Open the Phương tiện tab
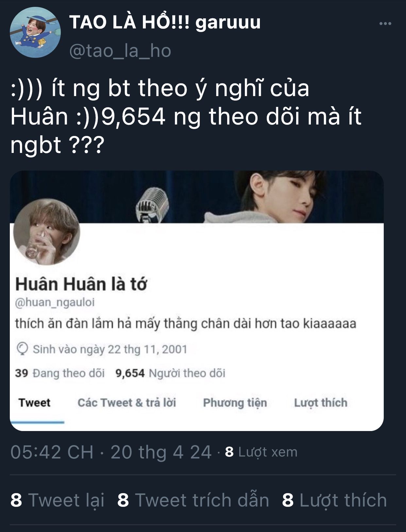 (235, 403)
